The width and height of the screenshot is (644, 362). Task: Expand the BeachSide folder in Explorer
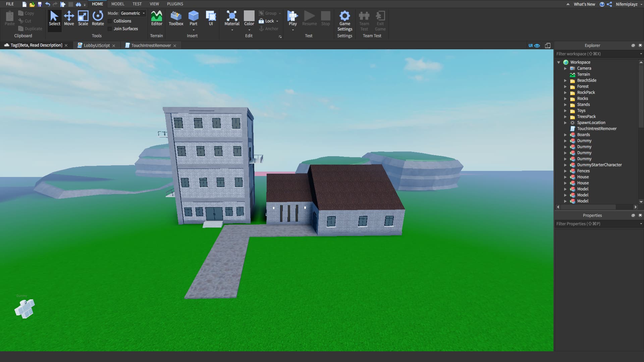pyautogui.click(x=566, y=80)
